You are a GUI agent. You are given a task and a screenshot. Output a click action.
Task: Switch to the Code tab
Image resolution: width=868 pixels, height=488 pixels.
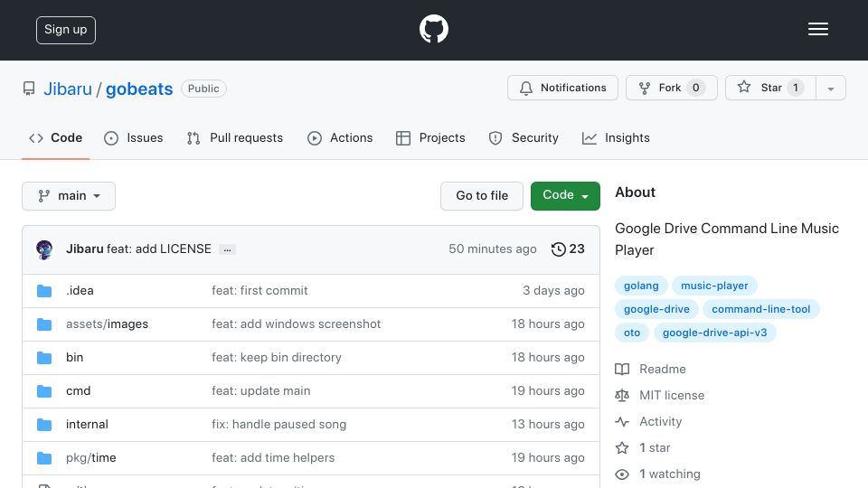pyautogui.click(x=55, y=137)
